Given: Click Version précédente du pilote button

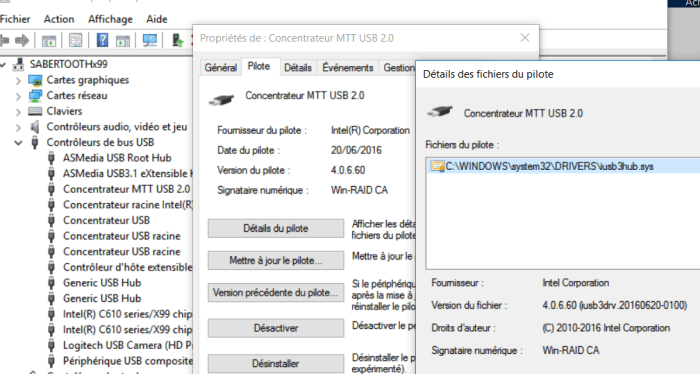Looking at the screenshot, I should pos(276,293).
